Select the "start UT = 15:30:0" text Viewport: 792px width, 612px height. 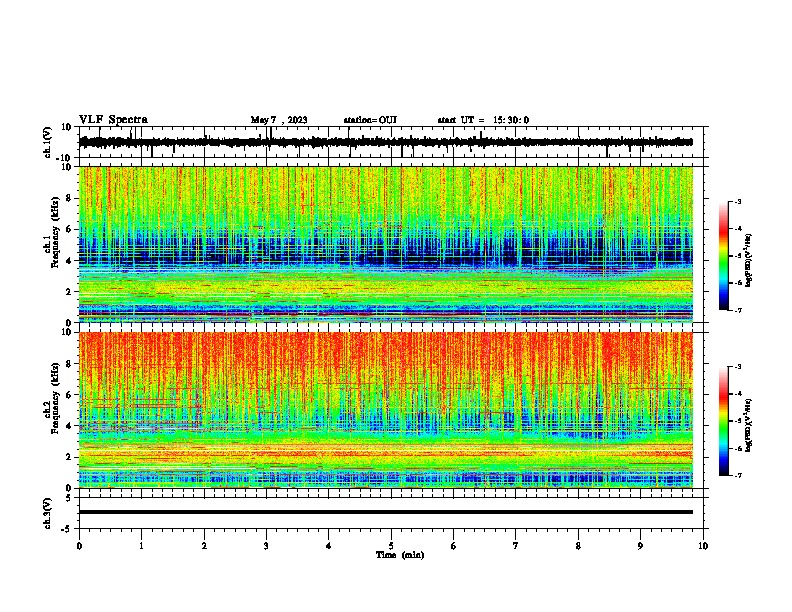coord(483,120)
